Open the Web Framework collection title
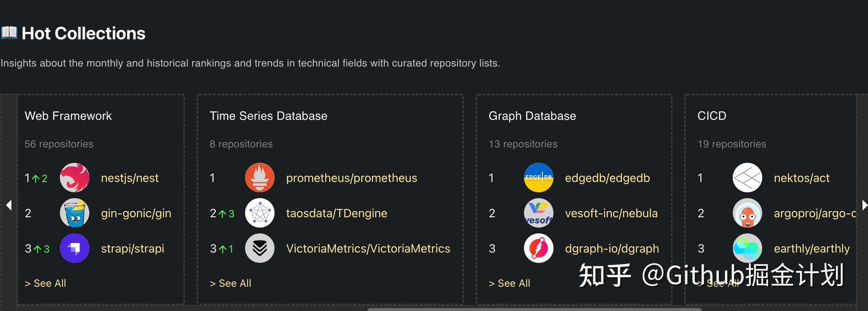The image size is (868, 311). (68, 116)
